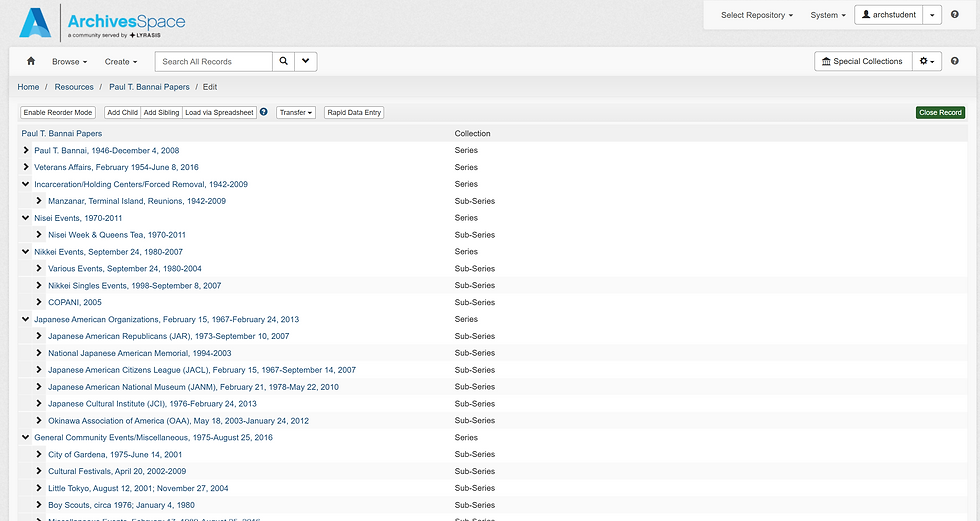This screenshot has width=980, height=521.
Task: Collapse Japanese American Organizations series
Action: 26,319
